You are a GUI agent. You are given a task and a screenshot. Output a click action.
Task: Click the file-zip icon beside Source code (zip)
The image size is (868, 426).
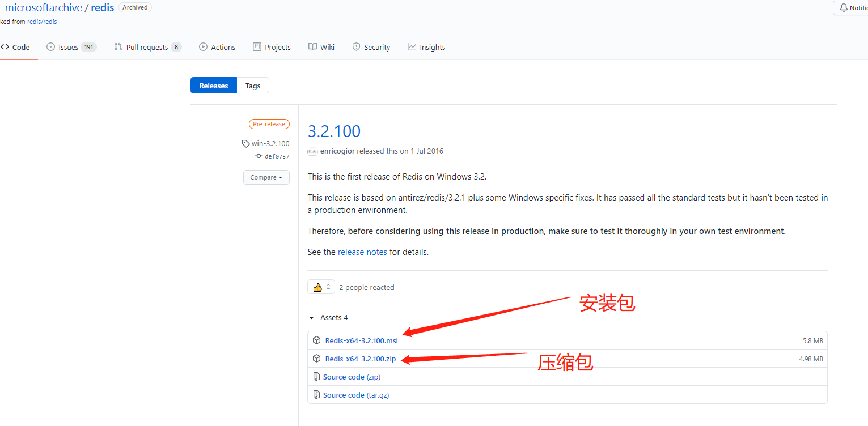pos(317,377)
